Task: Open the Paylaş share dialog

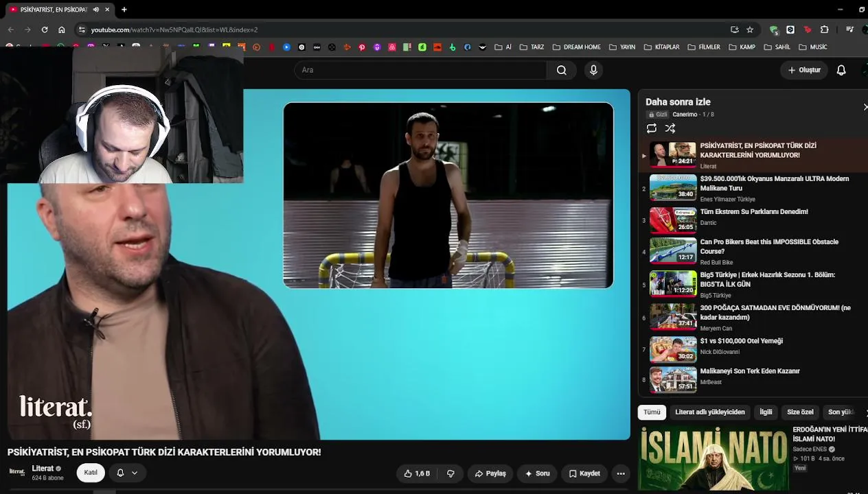Action: [x=490, y=473]
